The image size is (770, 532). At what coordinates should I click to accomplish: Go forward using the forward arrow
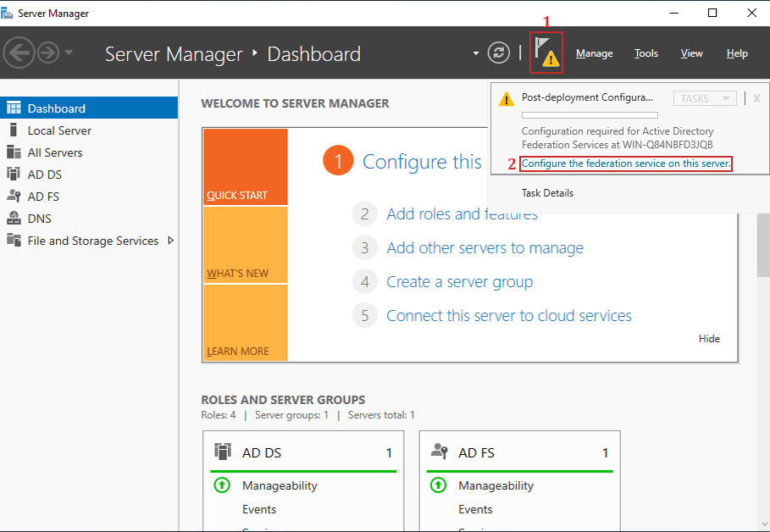[x=48, y=53]
